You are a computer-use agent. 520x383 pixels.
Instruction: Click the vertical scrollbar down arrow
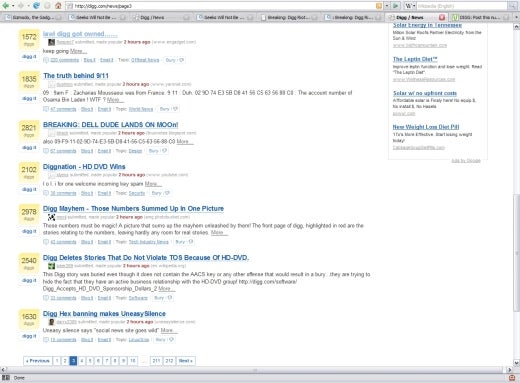(x=516, y=363)
